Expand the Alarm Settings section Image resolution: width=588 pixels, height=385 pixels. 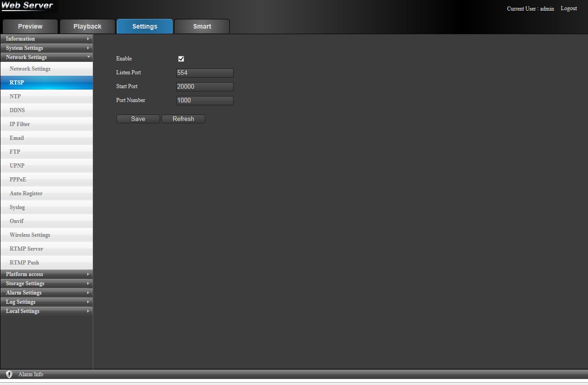(46, 293)
